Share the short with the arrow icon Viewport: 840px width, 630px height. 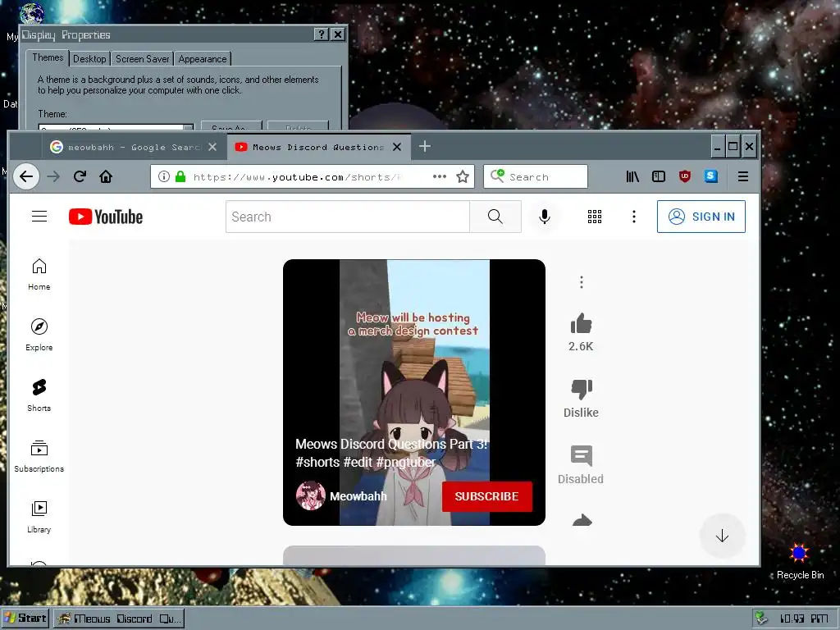click(x=582, y=519)
